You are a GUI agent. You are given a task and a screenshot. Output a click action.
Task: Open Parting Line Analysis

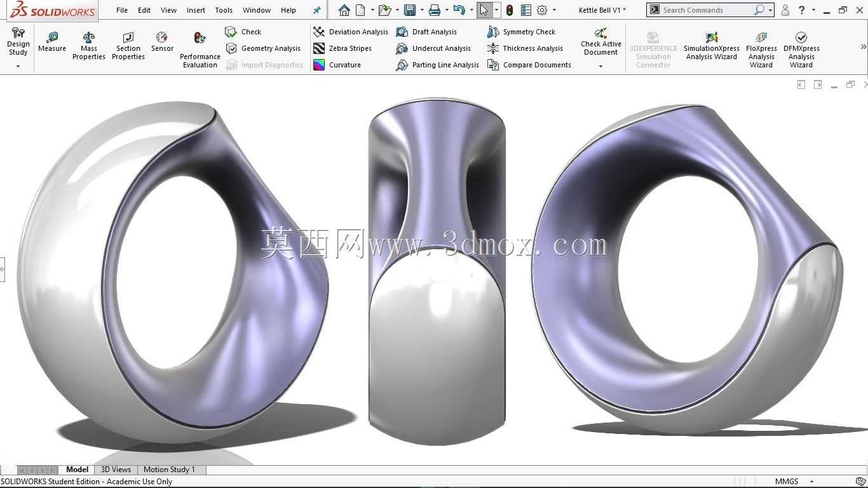click(437, 65)
